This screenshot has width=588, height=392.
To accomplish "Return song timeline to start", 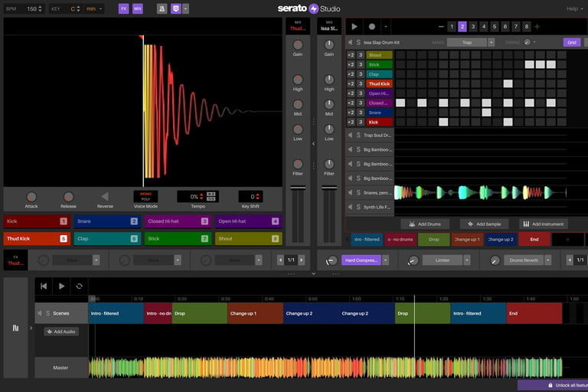I will pyautogui.click(x=44, y=286).
